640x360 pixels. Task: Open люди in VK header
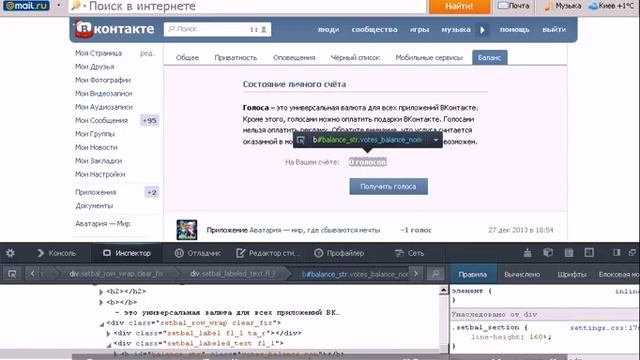coord(329,29)
